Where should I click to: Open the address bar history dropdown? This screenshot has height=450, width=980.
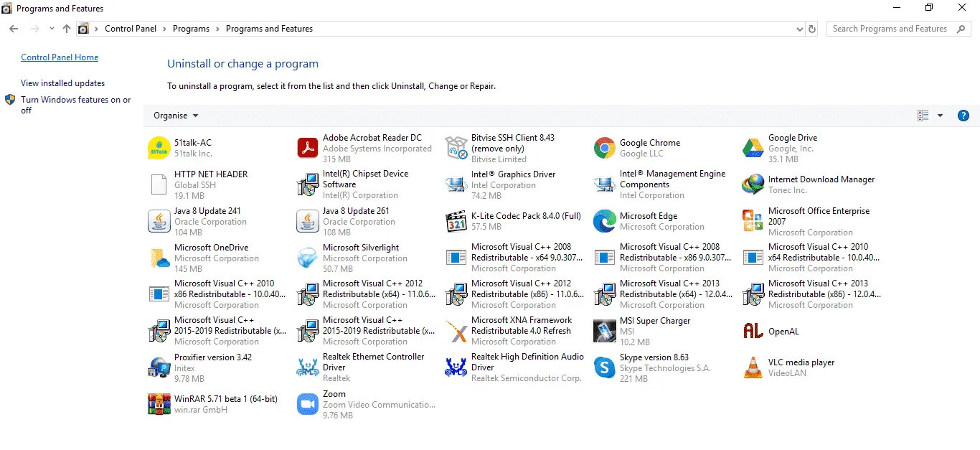(800, 29)
